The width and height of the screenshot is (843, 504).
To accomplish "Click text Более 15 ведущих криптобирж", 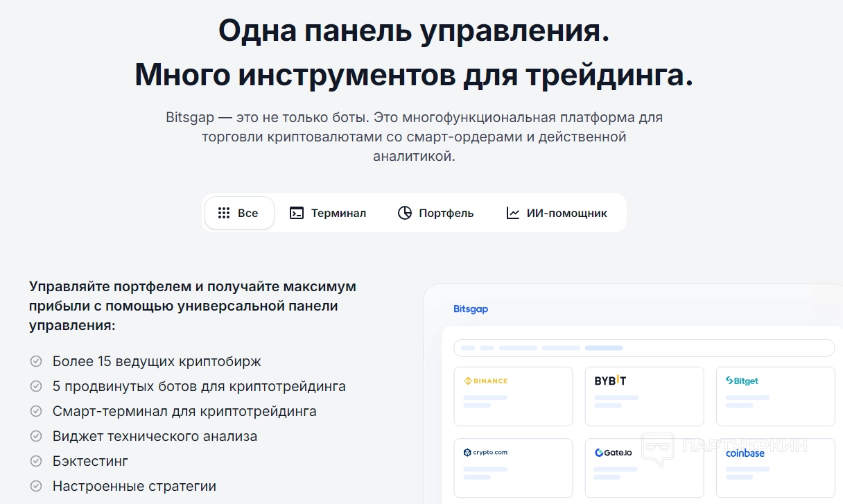I will coord(157,361).
